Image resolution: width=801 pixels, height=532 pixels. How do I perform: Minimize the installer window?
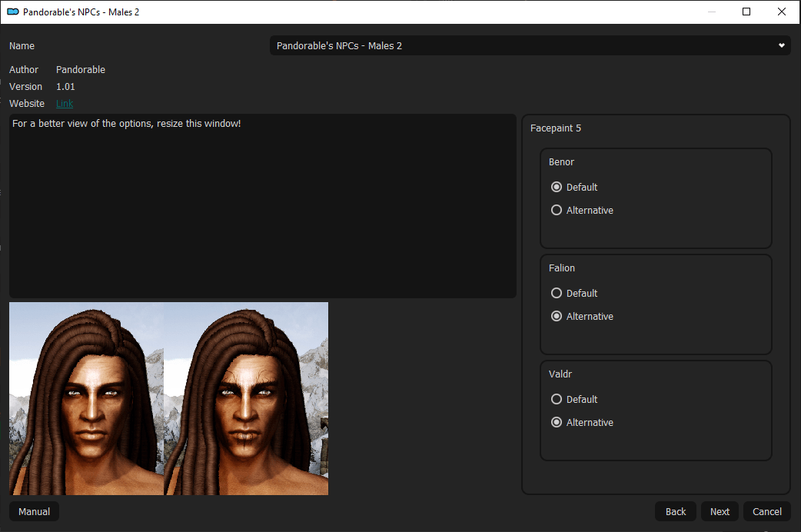click(x=711, y=12)
